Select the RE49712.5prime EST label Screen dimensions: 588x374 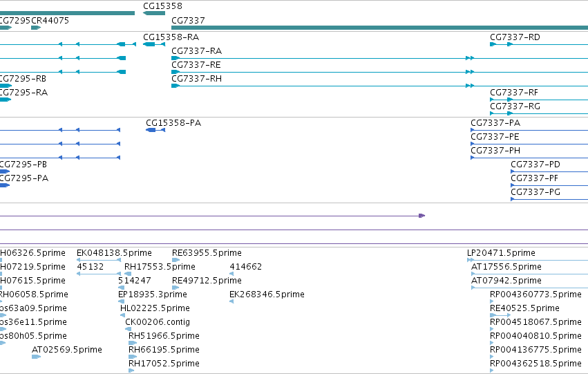click(207, 281)
